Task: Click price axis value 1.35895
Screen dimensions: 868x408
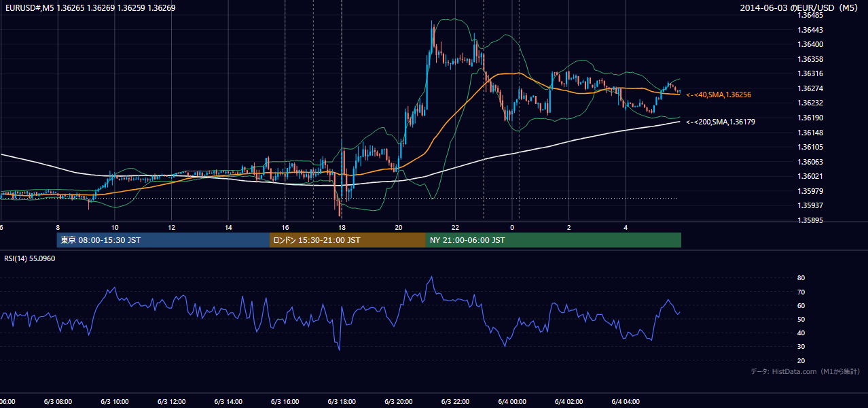Action: coord(811,221)
